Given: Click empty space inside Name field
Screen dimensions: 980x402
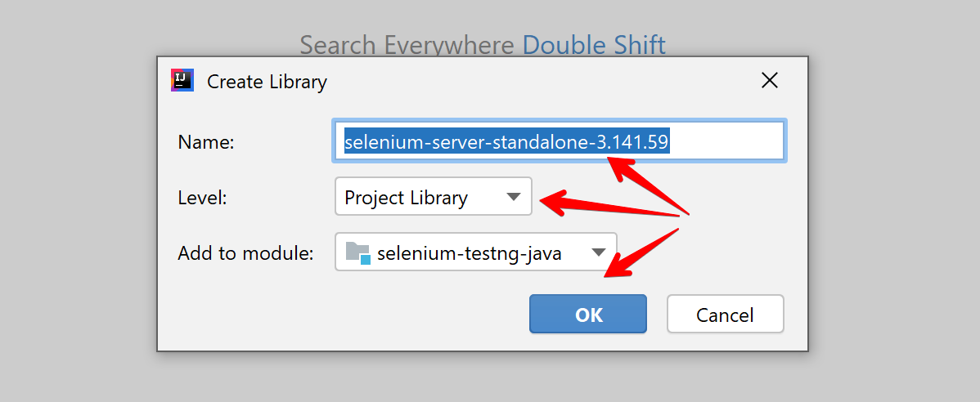Looking at the screenshot, I should click(725, 142).
